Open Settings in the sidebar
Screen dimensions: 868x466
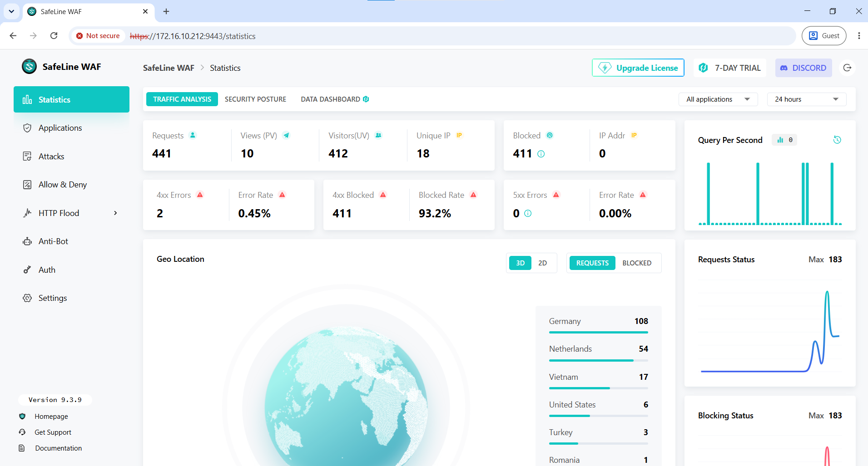(x=71, y=298)
